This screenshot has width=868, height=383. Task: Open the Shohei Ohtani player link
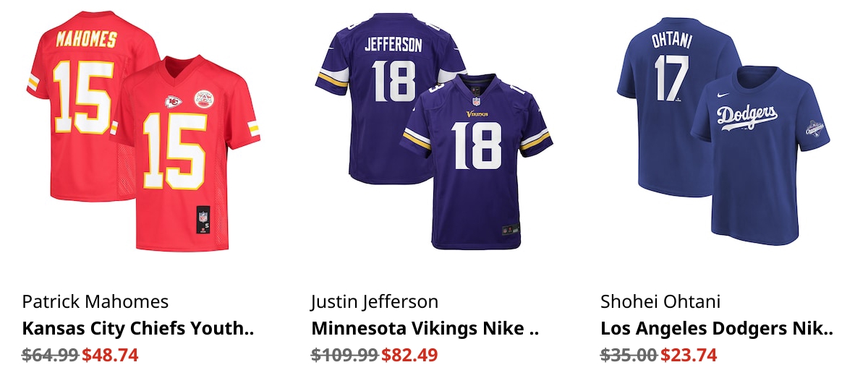pos(660,301)
